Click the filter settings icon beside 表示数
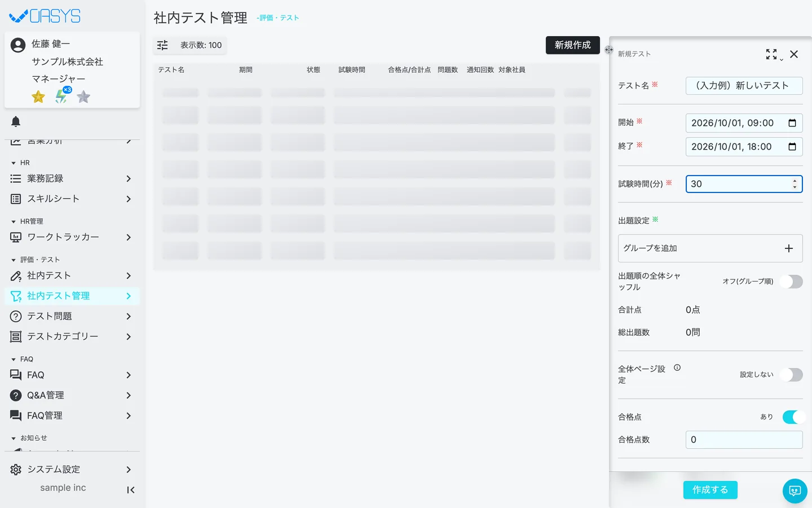Image resolution: width=812 pixels, height=508 pixels. pyautogui.click(x=162, y=45)
